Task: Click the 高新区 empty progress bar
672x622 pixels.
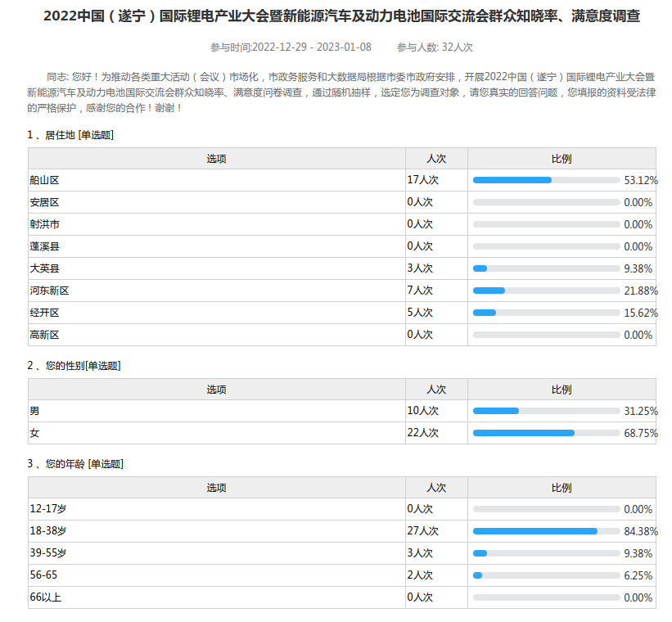Action: coord(546,335)
